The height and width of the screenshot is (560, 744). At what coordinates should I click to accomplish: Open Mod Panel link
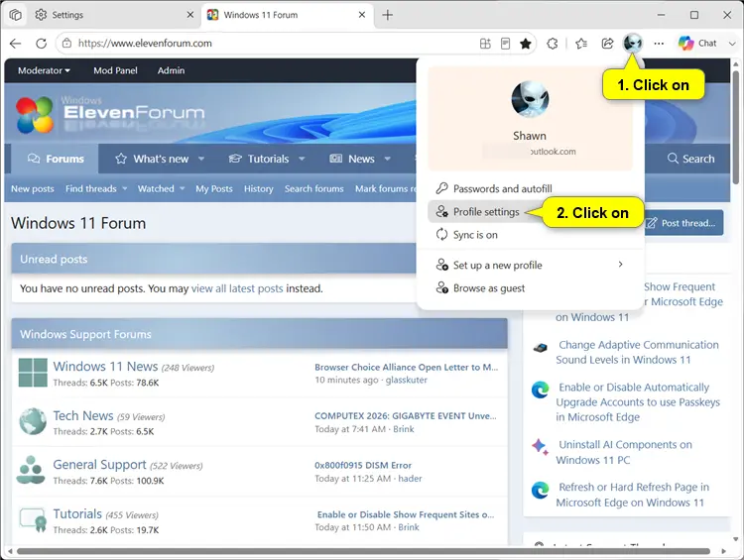(115, 70)
